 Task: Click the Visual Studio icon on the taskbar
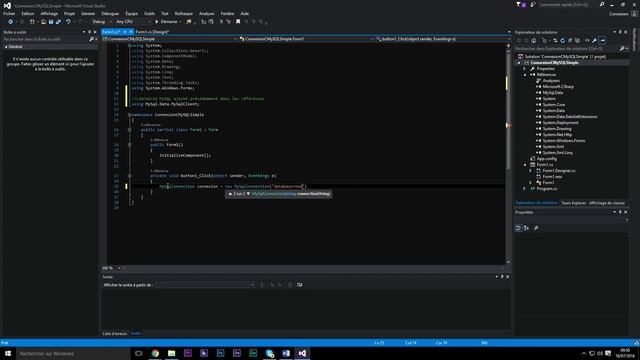302,353
